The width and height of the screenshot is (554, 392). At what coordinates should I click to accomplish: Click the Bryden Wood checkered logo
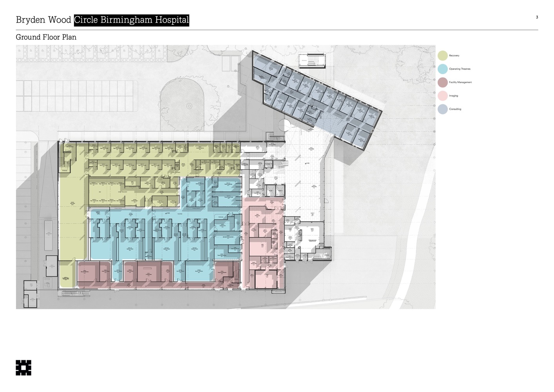(x=24, y=368)
